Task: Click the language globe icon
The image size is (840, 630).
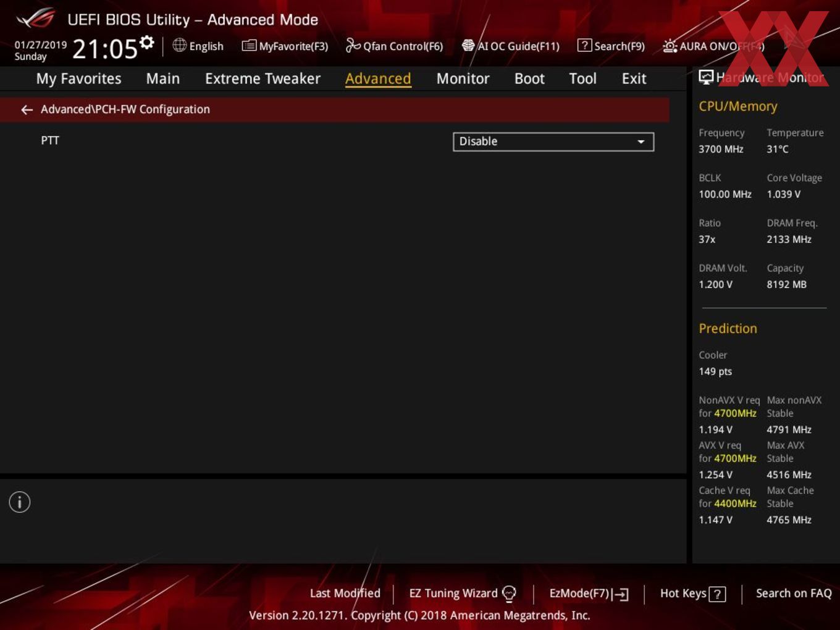Action: tap(179, 45)
